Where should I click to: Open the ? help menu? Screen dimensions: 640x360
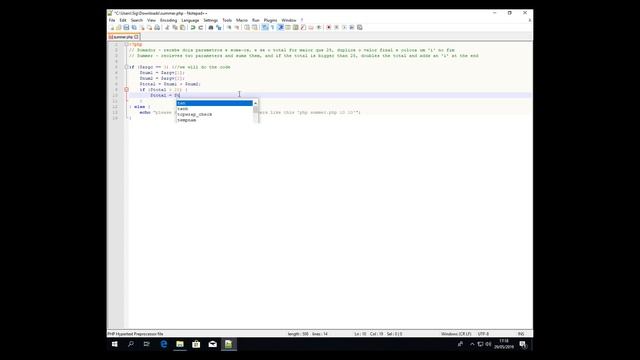pos(302,20)
